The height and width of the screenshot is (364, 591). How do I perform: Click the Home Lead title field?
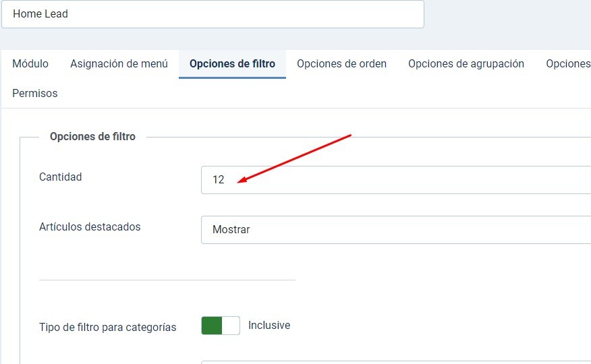[213, 14]
